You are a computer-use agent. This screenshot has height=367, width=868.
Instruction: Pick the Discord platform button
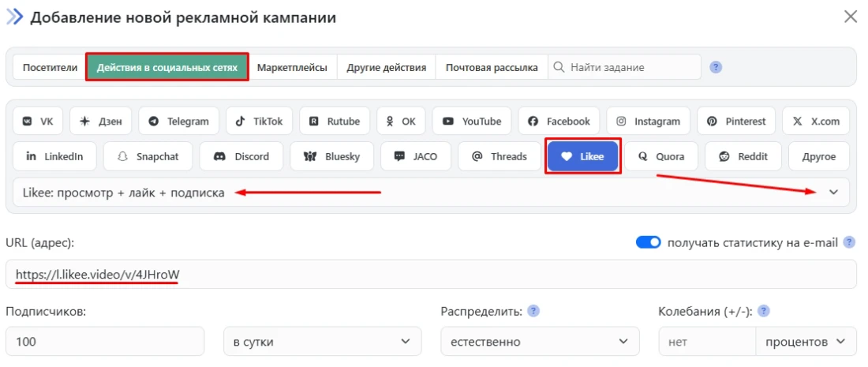coord(241,156)
